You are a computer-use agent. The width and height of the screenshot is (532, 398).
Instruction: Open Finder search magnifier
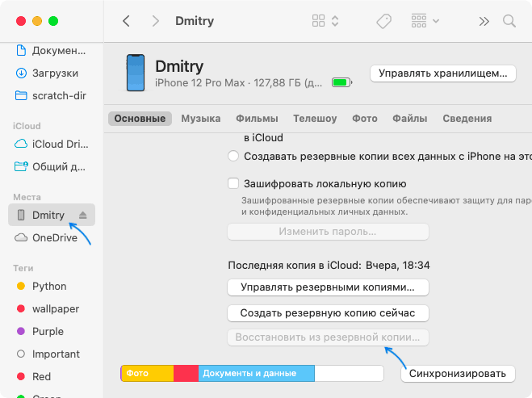[x=509, y=21]
